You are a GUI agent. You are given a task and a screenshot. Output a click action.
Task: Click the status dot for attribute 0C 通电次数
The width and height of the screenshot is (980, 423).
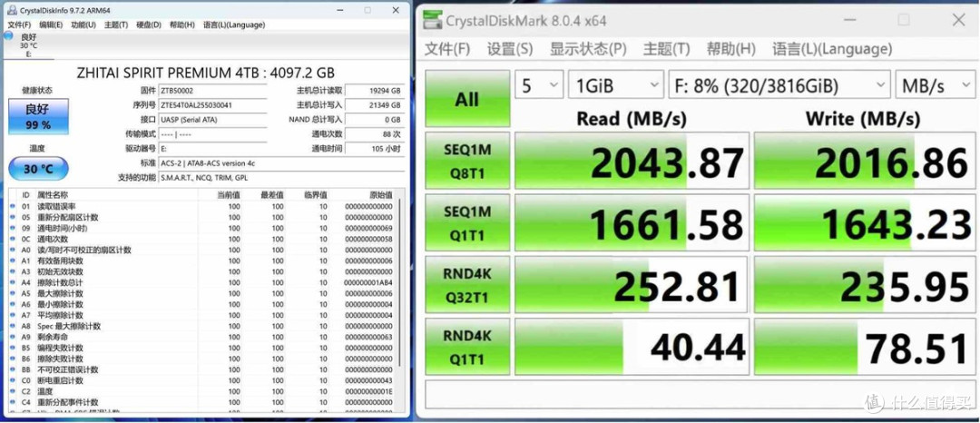13,240
